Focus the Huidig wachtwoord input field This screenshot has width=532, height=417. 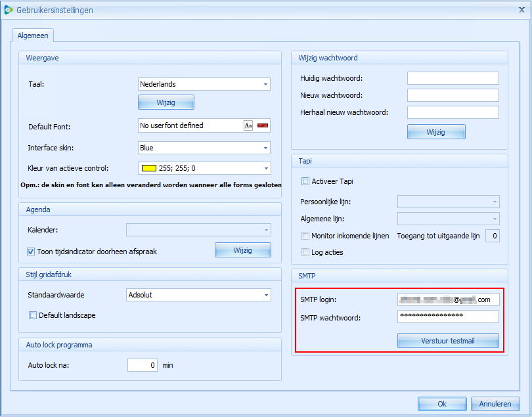[x=453, y=78]
